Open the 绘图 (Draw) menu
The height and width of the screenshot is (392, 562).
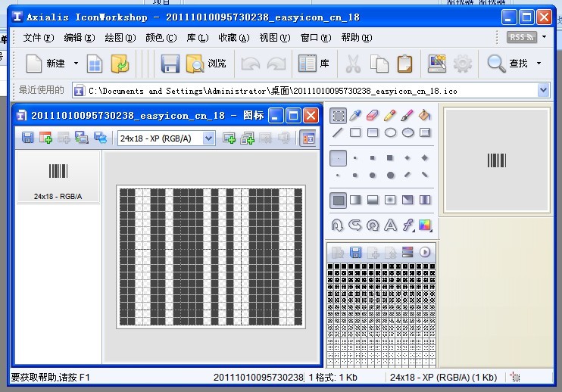pyautogui.click(x=120, y=37)
